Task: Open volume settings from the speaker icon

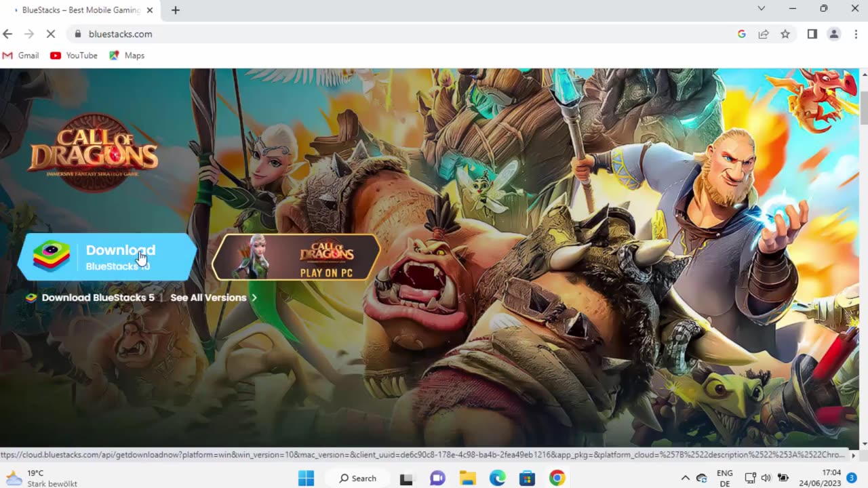Action: (766, 479)
